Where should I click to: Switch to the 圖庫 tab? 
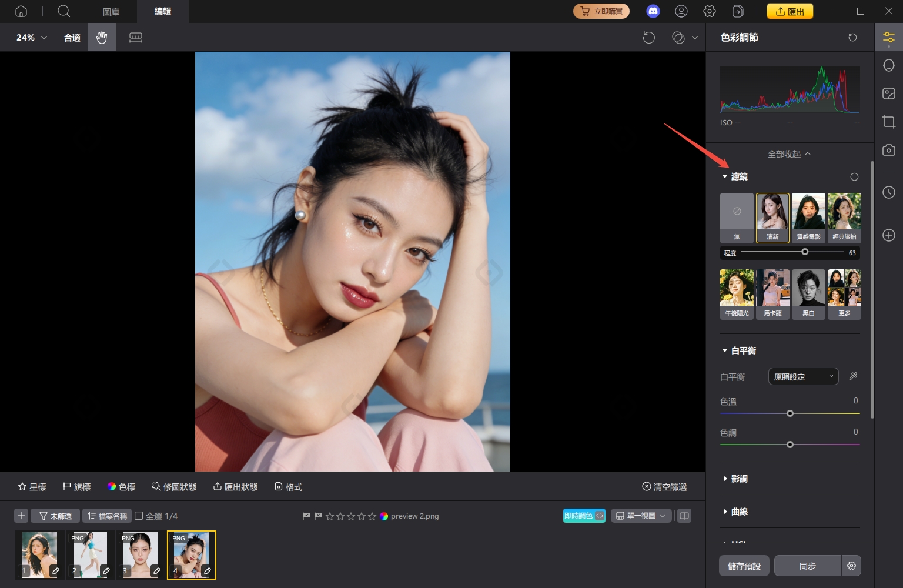click(x=111, y=11)
